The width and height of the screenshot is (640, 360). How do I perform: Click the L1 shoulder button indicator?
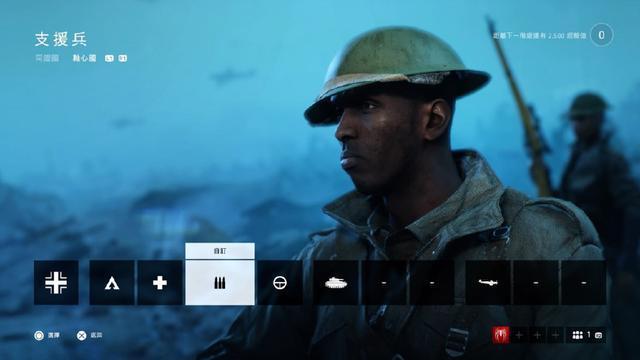click(109, 58)
